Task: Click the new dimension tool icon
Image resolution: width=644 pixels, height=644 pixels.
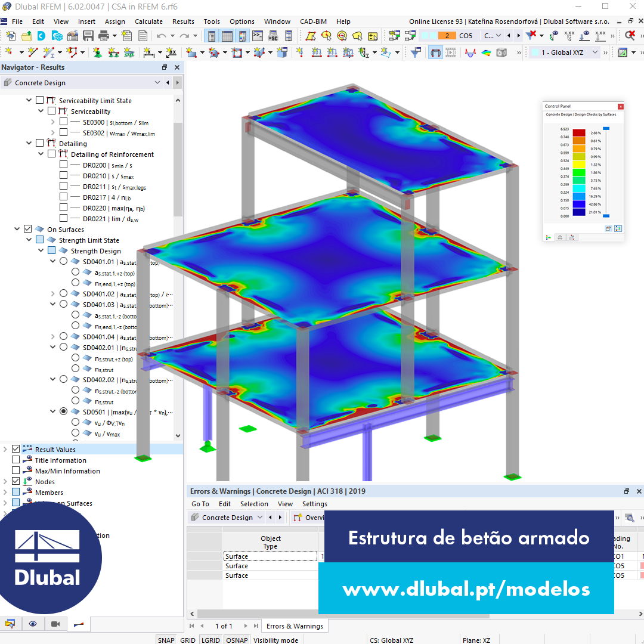Action: [148, 52]
